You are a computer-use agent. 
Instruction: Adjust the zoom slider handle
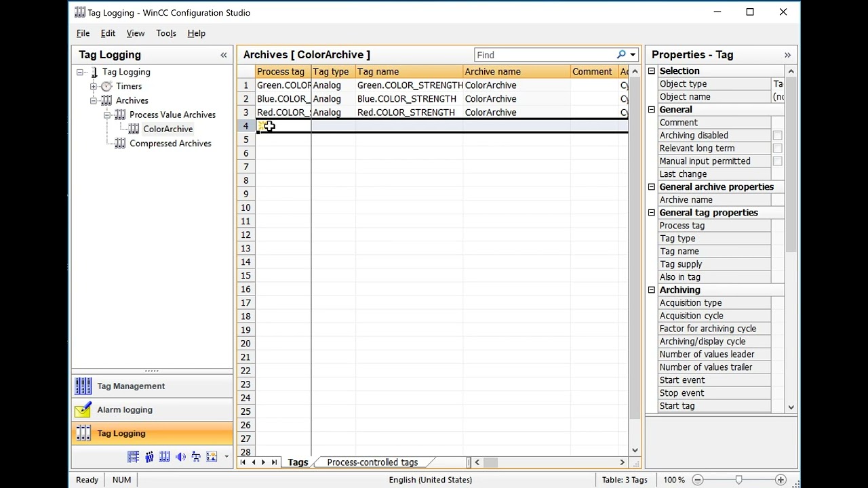click(x=738, y=480)
